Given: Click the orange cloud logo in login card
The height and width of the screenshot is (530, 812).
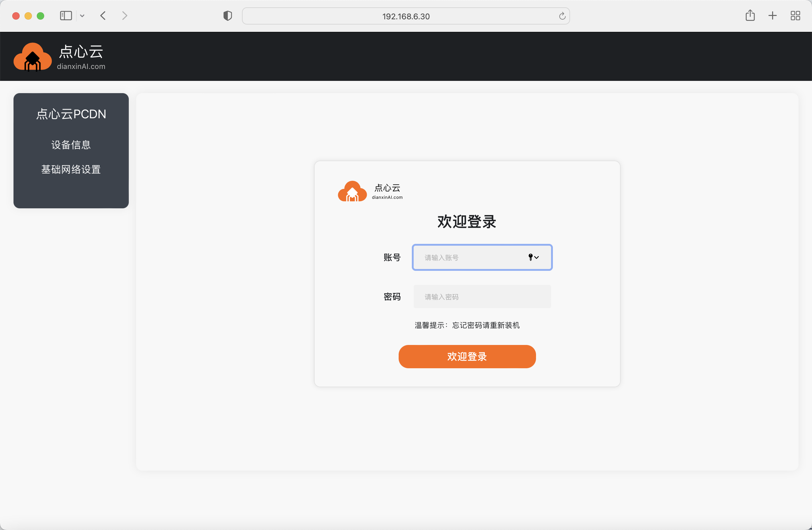Looking at the screenshot, I should coord(352,191).
